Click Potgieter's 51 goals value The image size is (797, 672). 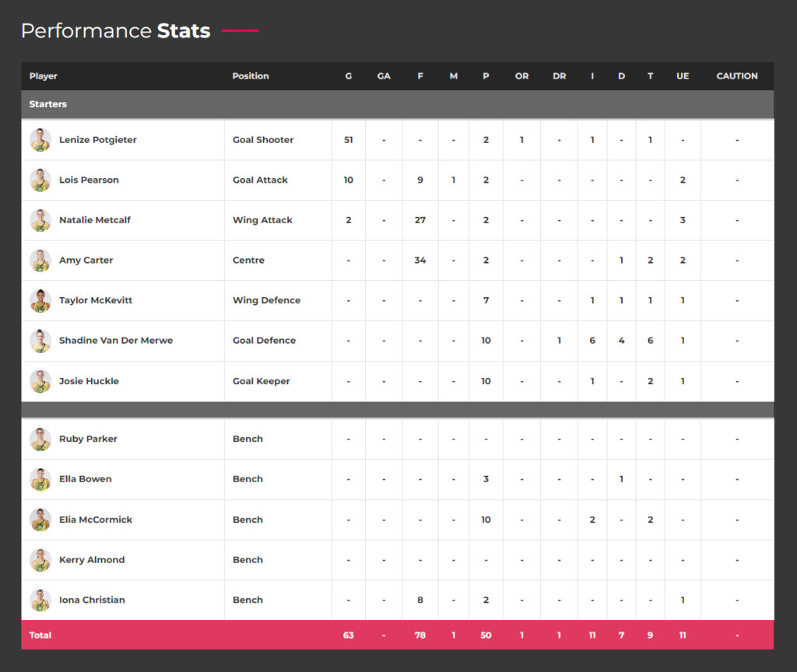pyautogui.click(x=349, y=140)
